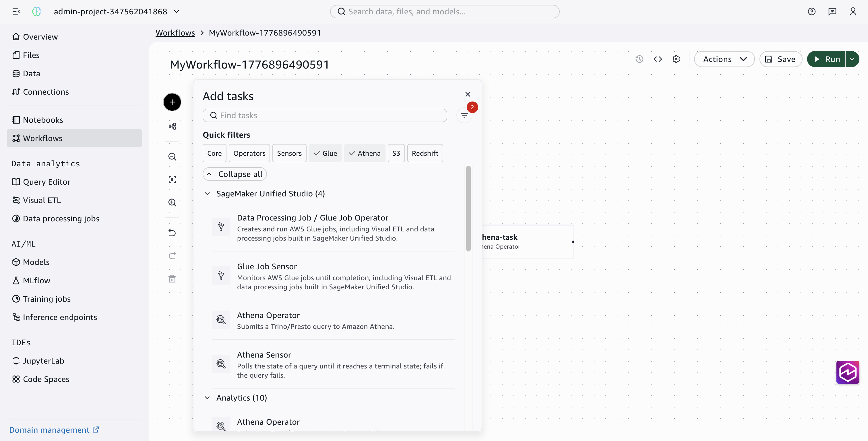Focus the Find tasks search field
The height and width of the screenshot is (441, 868).
[325, 116]
